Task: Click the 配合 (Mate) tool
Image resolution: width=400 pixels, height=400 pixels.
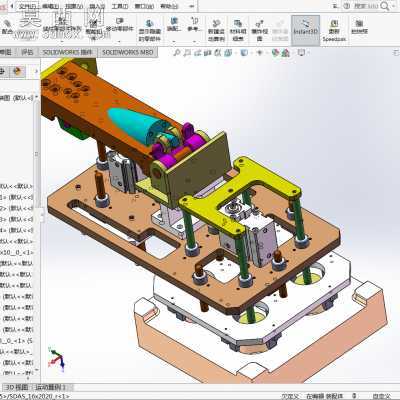Action: click(x=7, y=27)
